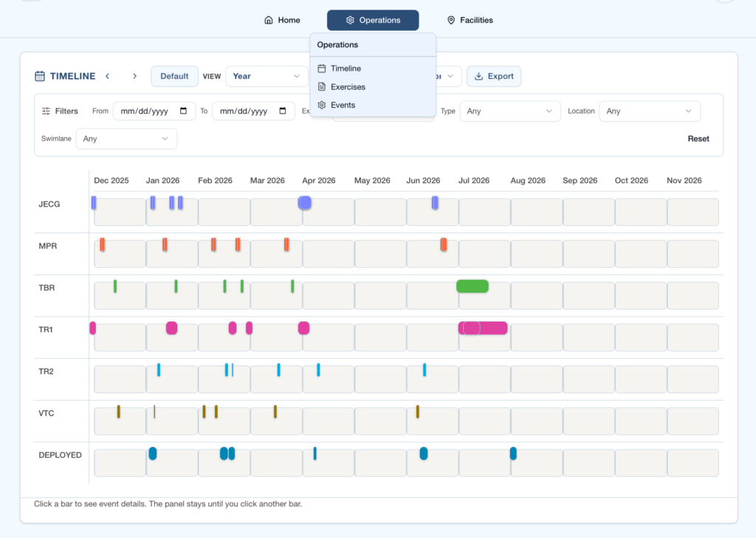This screenshot has width=756, height=538.
Task: Open the Facilities navigation item
Action: point(470,20)
